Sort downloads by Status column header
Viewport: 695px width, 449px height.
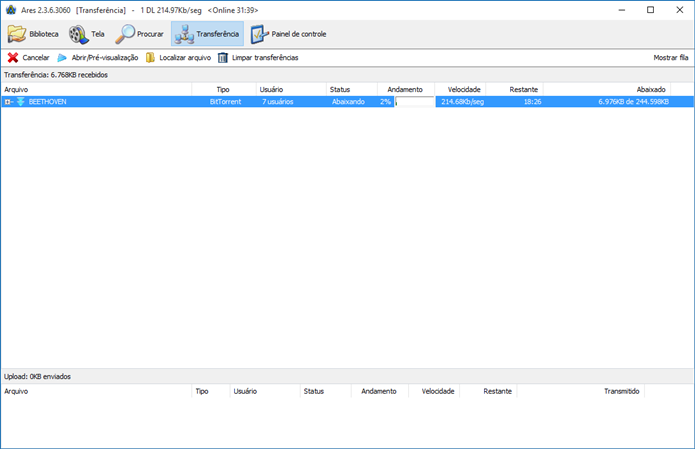coord(352,90)
